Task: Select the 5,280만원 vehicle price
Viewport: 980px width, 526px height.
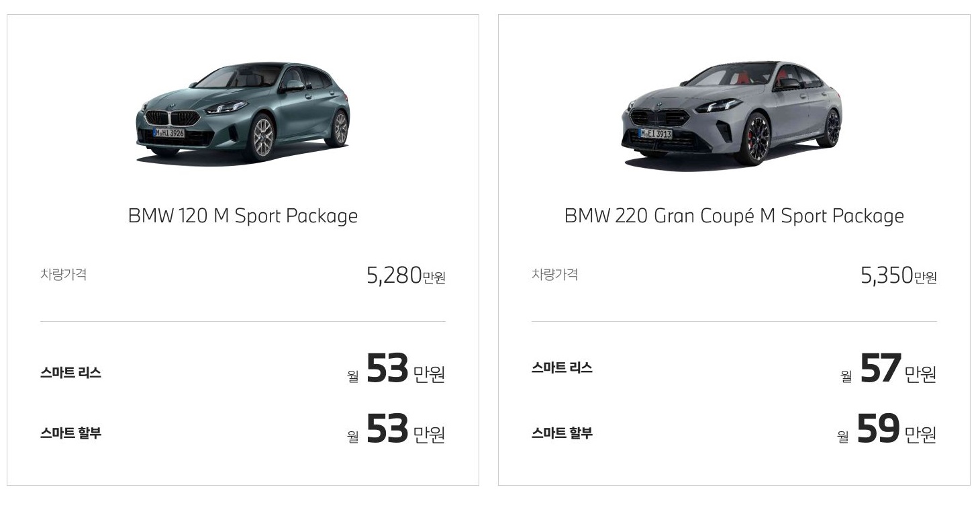Action: (406, 275)
